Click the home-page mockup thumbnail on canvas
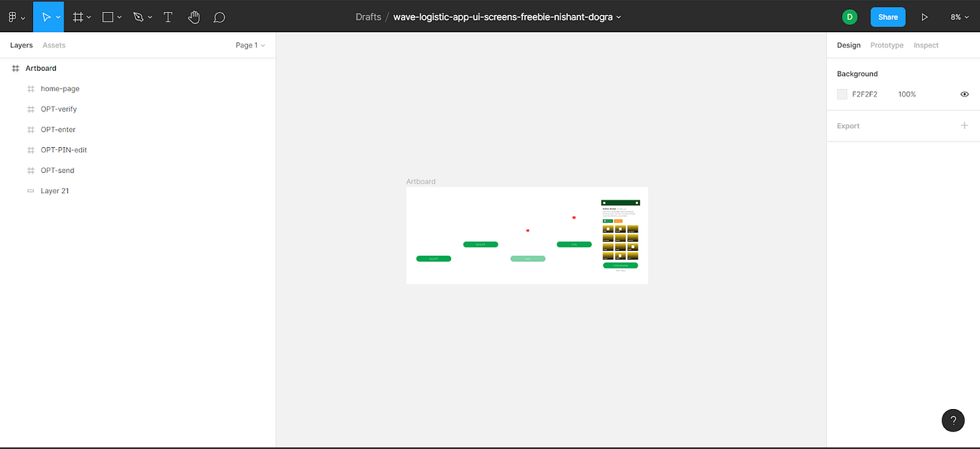 pos(620,235)
